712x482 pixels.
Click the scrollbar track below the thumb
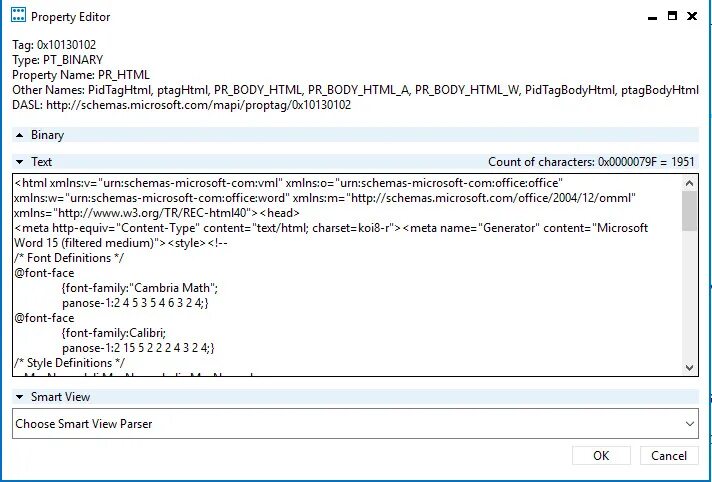click(689, 295)
